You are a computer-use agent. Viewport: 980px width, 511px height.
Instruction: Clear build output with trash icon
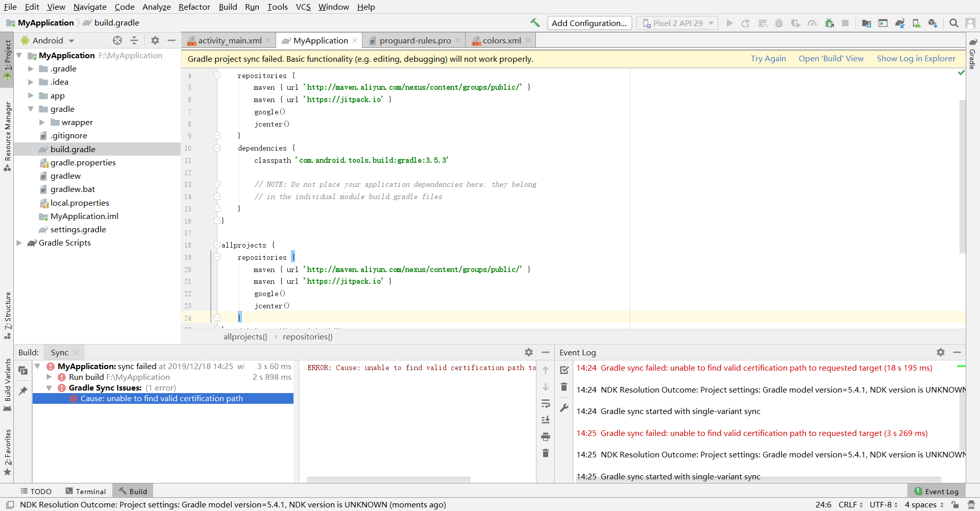pos(546,453)
